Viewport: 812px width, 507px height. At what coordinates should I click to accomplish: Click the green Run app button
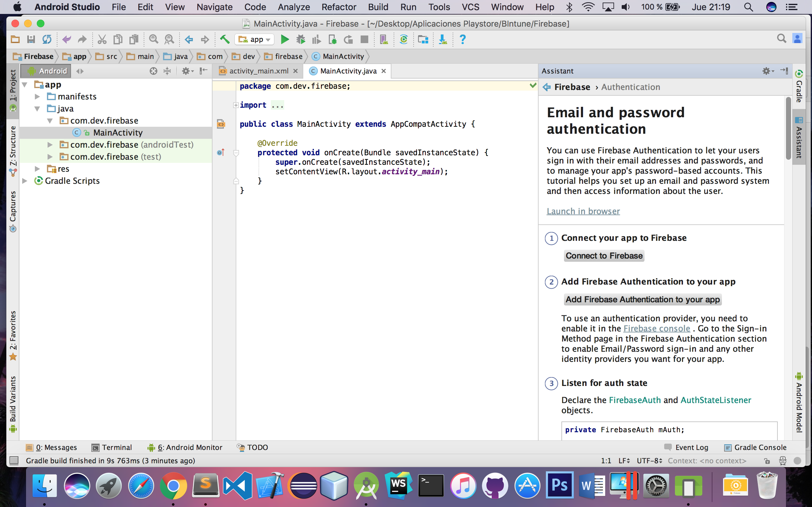pos(285,40)
